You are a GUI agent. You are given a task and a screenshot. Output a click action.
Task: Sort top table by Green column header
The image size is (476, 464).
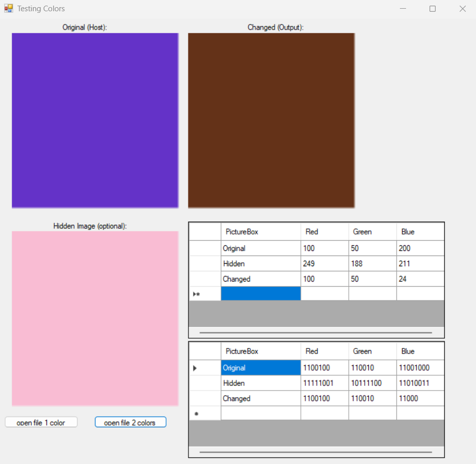372,232
